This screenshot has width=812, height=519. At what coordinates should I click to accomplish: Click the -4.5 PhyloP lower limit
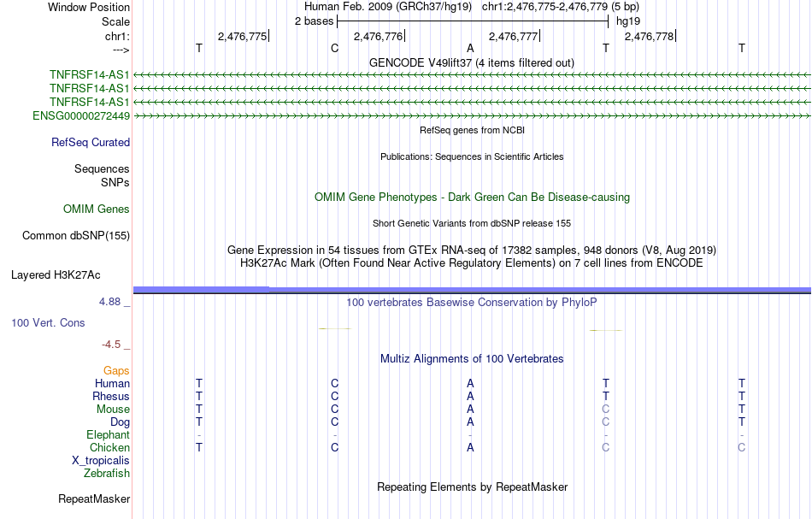coord(111,345)
